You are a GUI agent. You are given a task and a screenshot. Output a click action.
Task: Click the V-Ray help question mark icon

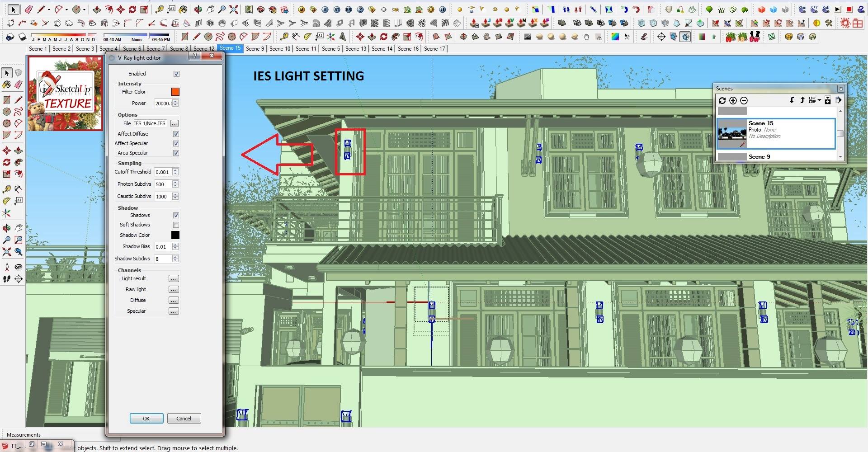coord(360,9)
